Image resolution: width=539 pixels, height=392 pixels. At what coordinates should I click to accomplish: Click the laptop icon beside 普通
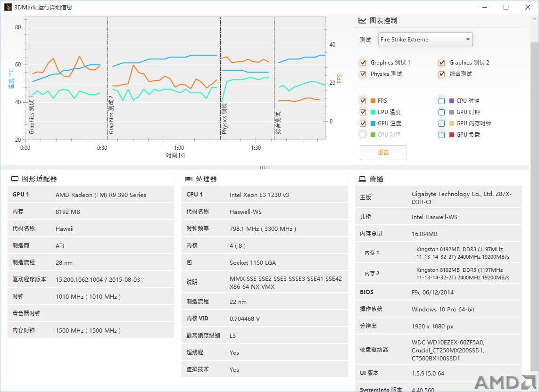362,179
